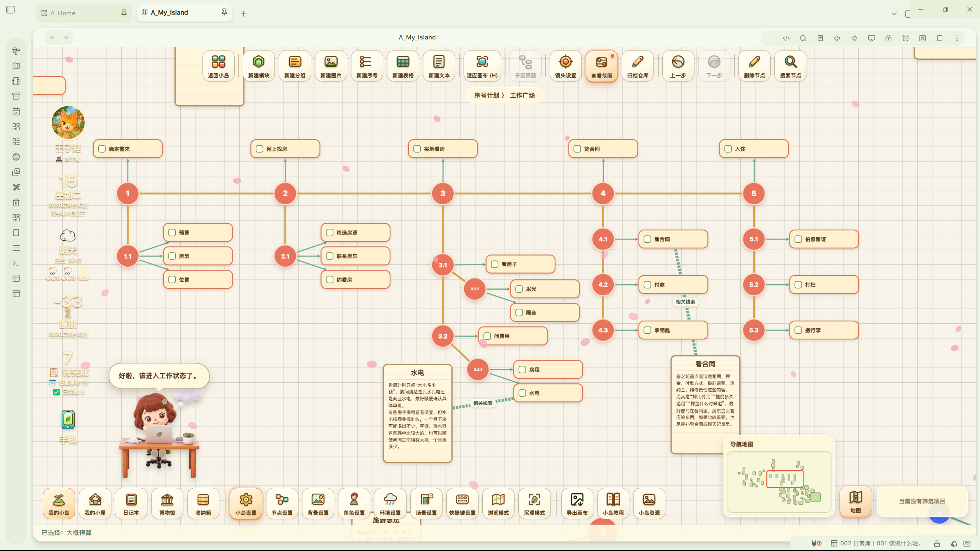Undo with the 上一步 button
Viewport: 980px width, 551px height.
click(x=678, y=65)
